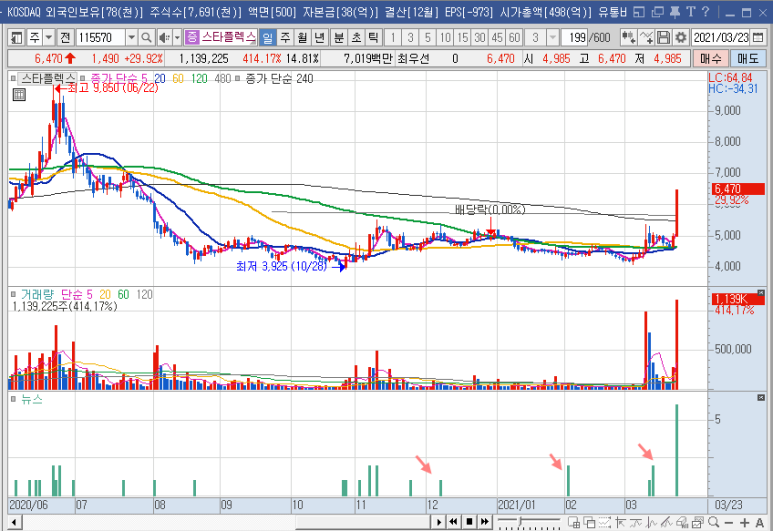Open the 주 market type dropdown arrow
Viewport: 773px width, 531px height.
[x=48, y=37]
